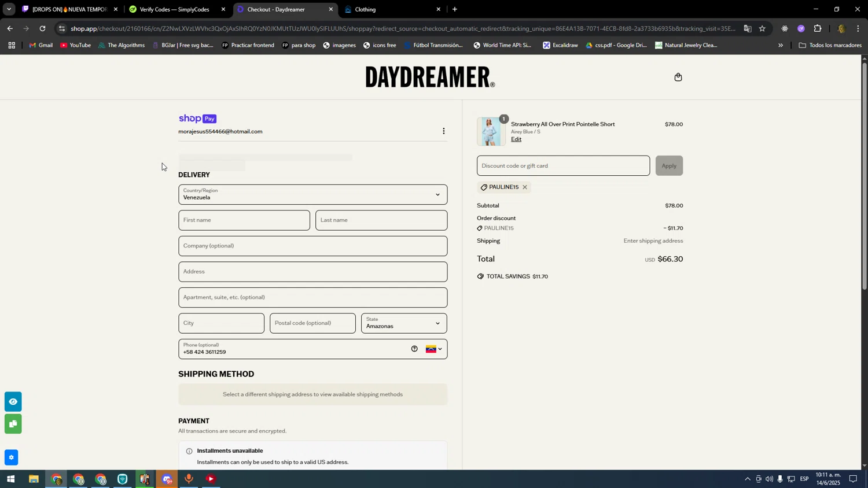Switch to the DROPS ON NUEVA TEMPORADA tab
Image resolution: width=868 pixels, height=488 pixels.
point(69,9)
